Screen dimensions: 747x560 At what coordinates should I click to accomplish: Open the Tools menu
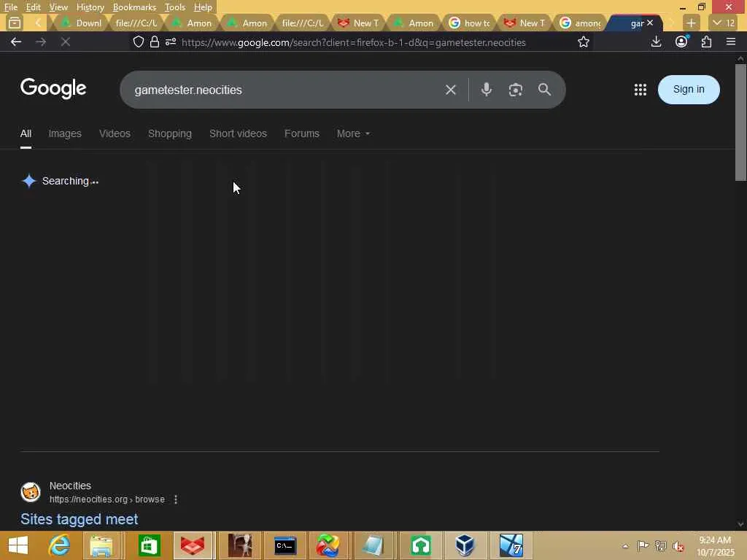175,7
